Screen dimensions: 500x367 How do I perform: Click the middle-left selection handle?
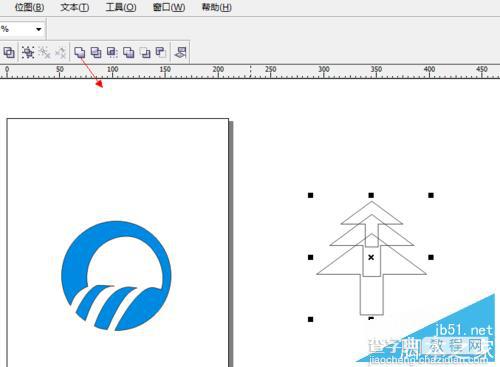point(310,257)
